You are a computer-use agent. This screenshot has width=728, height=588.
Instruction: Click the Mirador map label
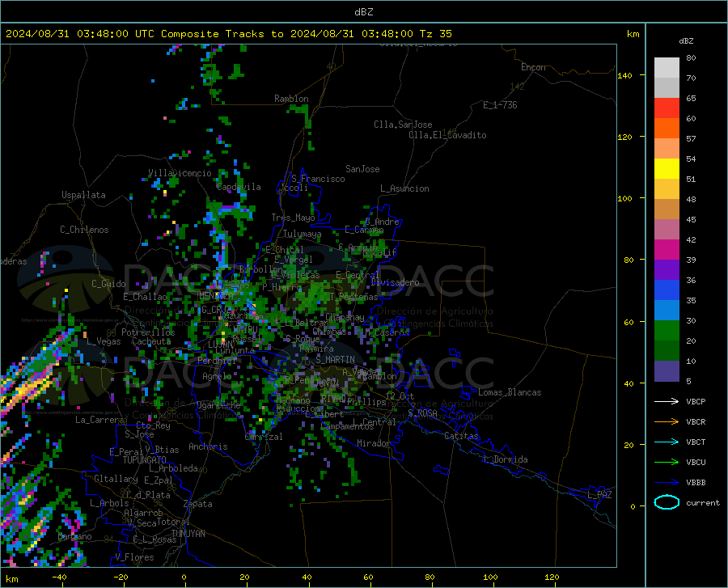(374, 443)
